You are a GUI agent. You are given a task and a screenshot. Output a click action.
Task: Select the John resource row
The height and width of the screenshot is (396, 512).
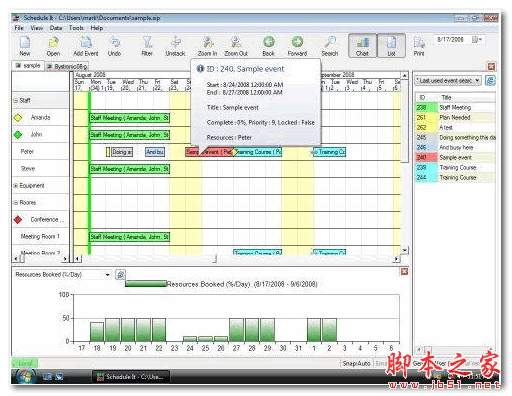40,134
